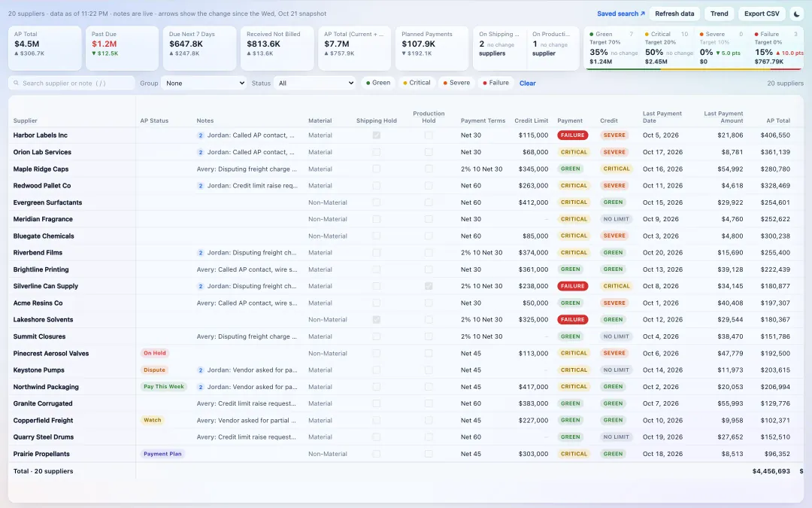812x508 pixels.
Task: Click the note count badge for Harbor Labels Inc
Action: click(x=201, y=135)
